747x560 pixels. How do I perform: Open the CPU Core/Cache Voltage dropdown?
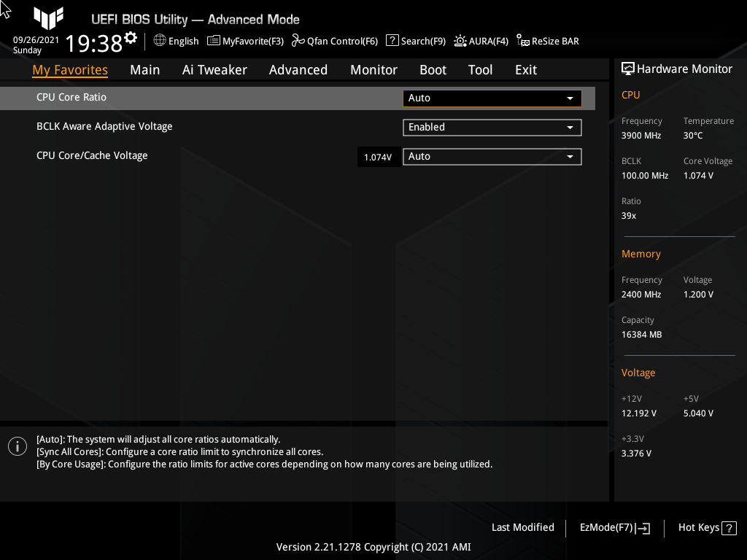click(x=492, y=156)
